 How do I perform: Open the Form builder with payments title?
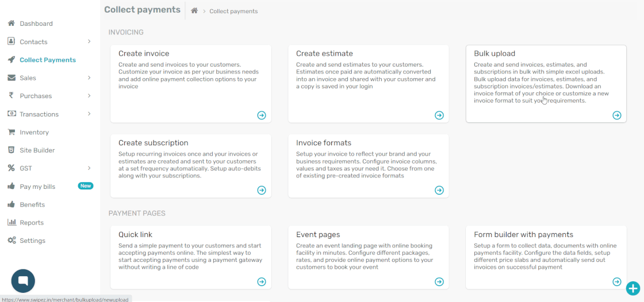click(523, 234)
